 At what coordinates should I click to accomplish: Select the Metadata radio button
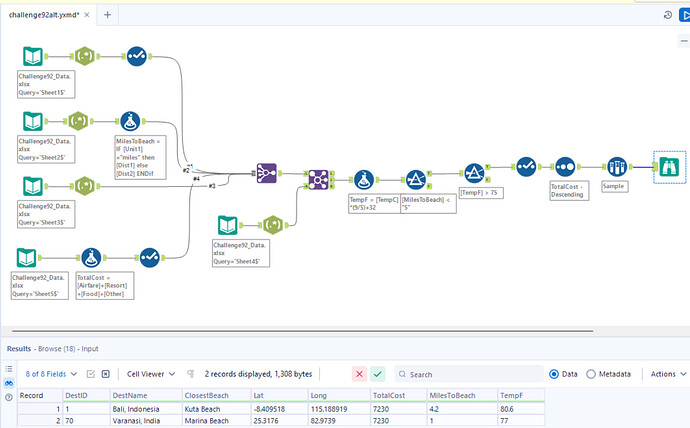[x=592, y=374]
